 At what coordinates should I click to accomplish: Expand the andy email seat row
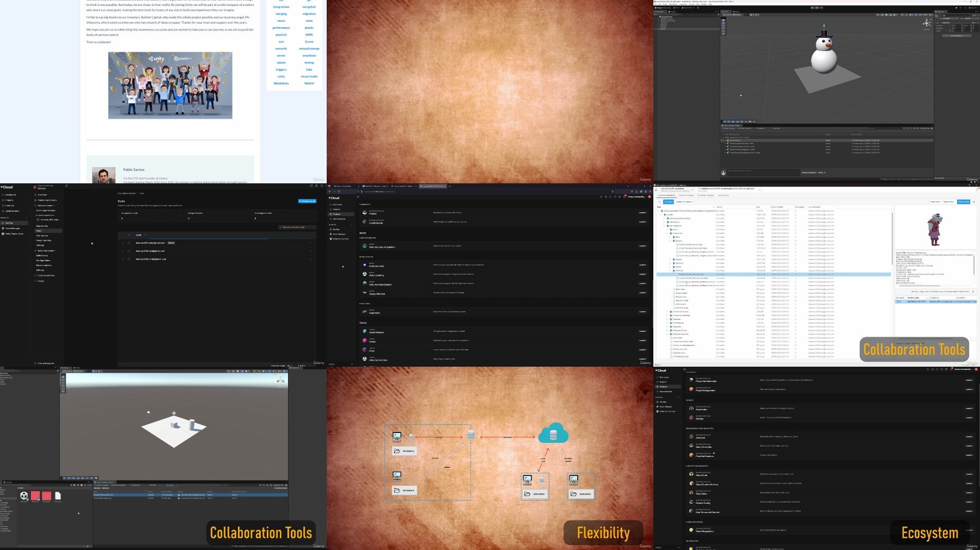click(123, 243)
